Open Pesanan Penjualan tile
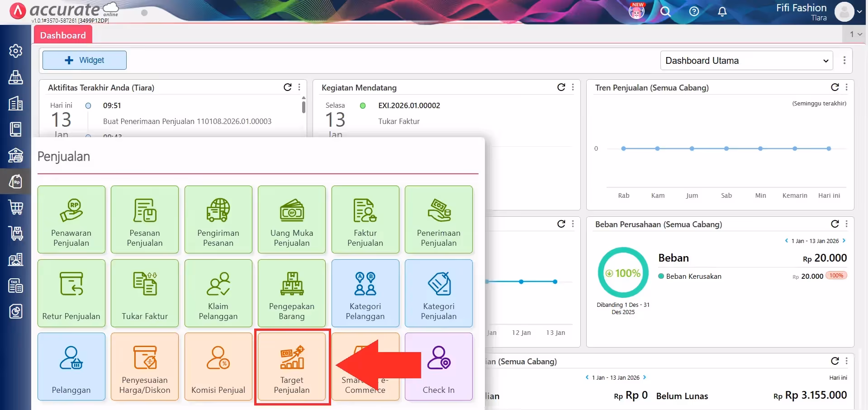 click(x=145, y=219)
